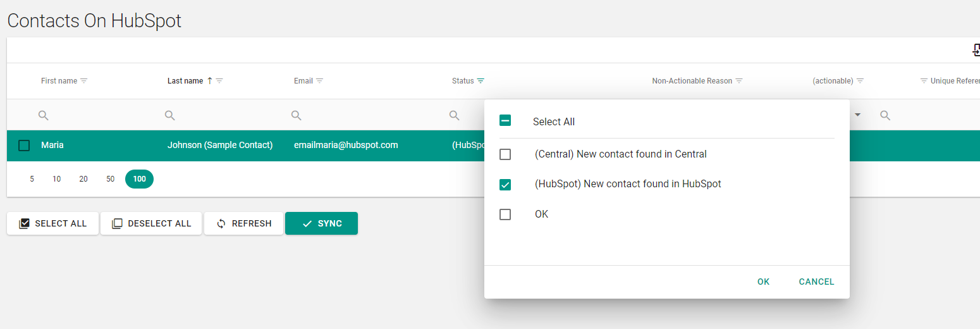The width and height of the screenshot is (980, 329).
Task: Click the Non-Actionable Reason column header
Action: click(x=692, y=81)
